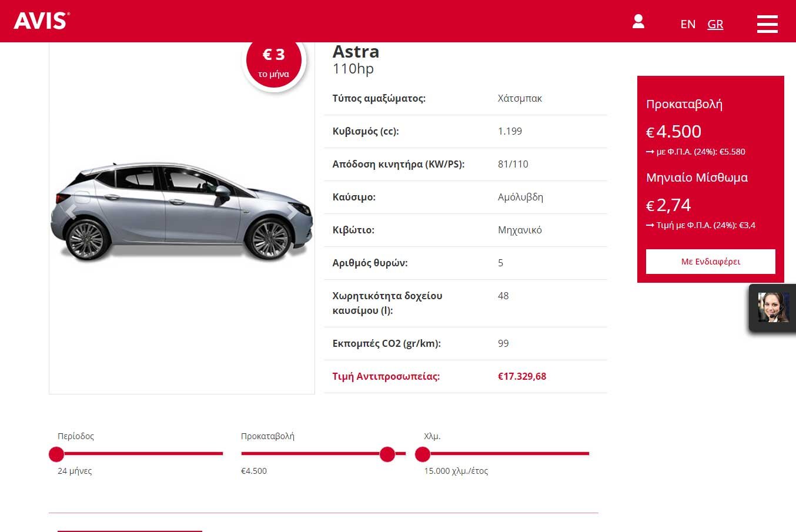Click the Μηχανικό gearbox value

pos(520,230)
